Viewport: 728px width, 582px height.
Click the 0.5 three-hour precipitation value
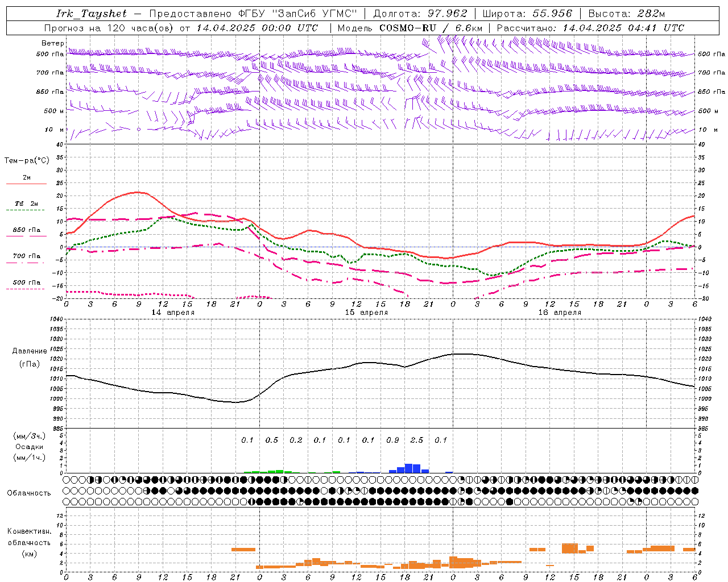272,440
